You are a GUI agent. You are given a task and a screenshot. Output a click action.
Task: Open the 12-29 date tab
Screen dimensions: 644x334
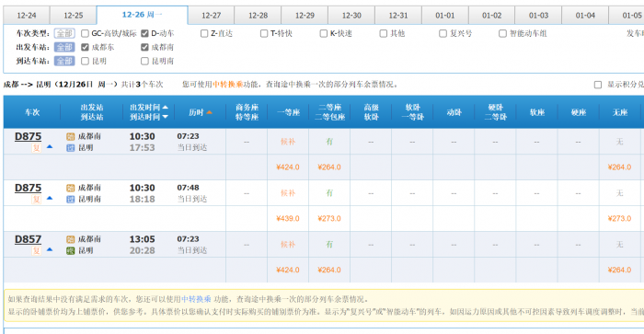(305, 16)
